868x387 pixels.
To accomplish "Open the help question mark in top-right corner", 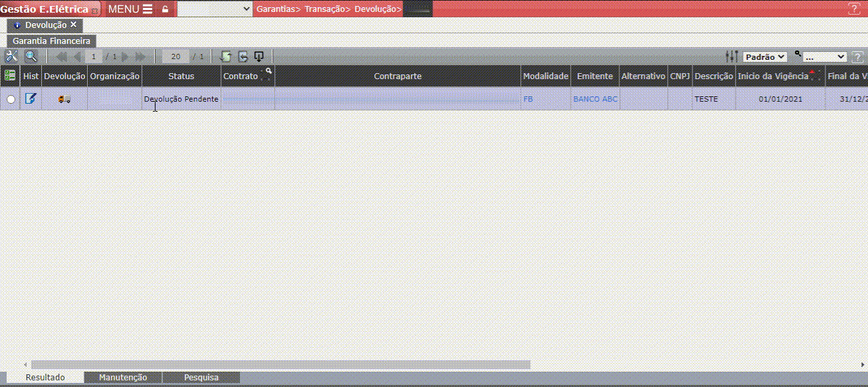I will [854, 9].
